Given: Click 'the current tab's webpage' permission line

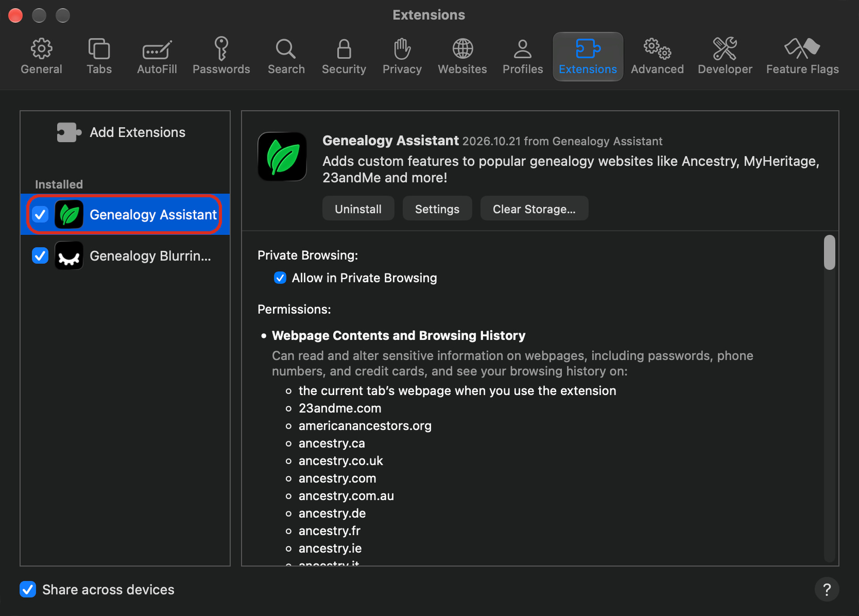Looking at the screenshot, I should coord(457,391).
